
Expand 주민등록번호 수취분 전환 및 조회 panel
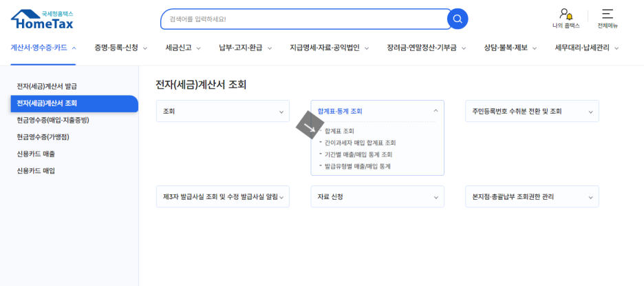click(532, 111)
